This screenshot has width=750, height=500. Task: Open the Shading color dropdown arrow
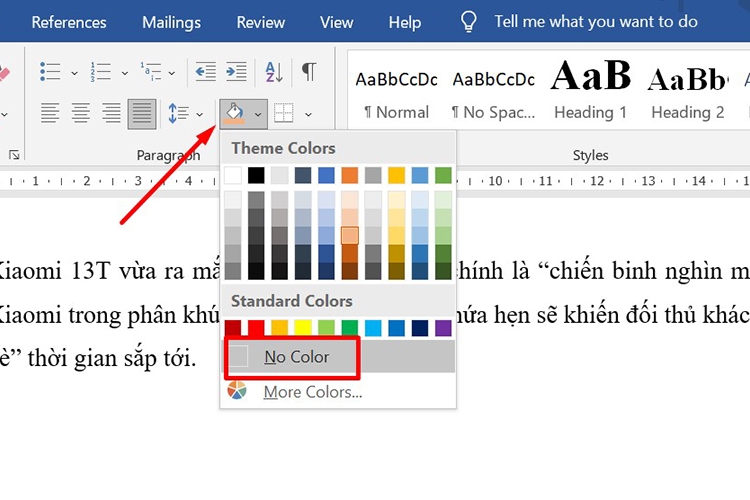click(258, 114)
